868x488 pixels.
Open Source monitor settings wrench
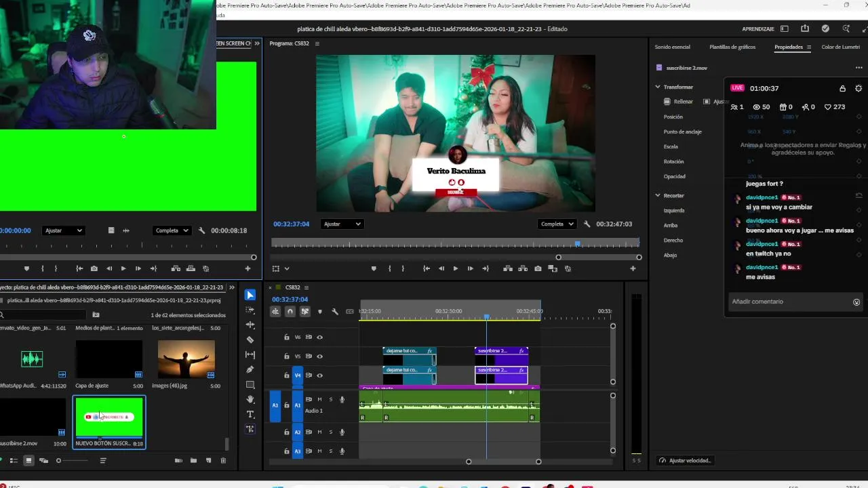(x=202, y=230)
